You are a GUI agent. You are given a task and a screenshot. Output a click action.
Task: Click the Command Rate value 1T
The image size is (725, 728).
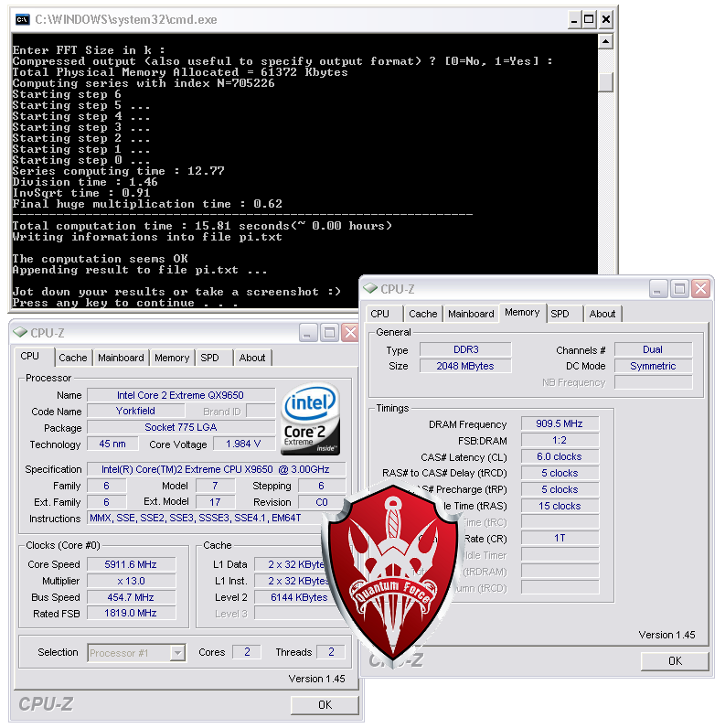(560, 538)
